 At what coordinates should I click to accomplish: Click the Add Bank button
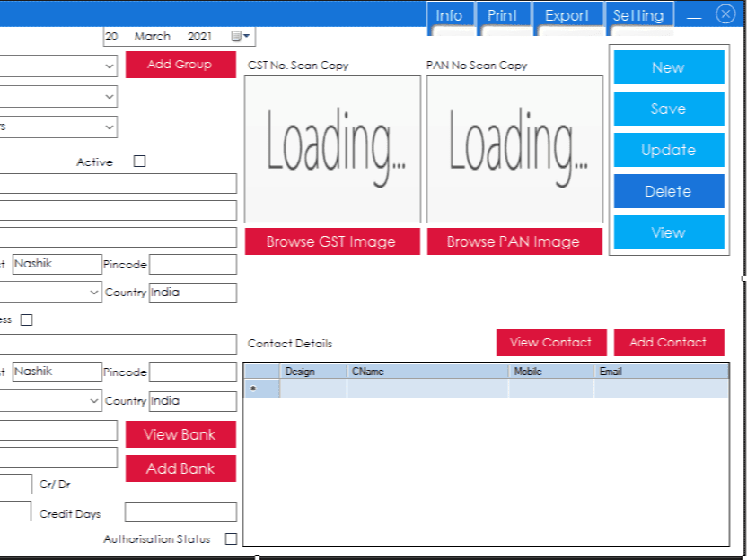click(180, 468)
